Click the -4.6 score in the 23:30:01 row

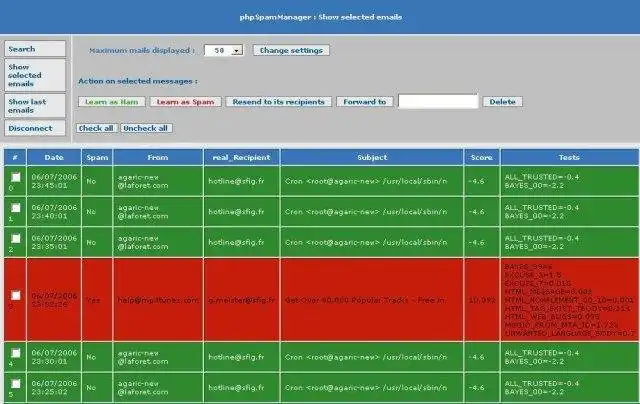476,357
